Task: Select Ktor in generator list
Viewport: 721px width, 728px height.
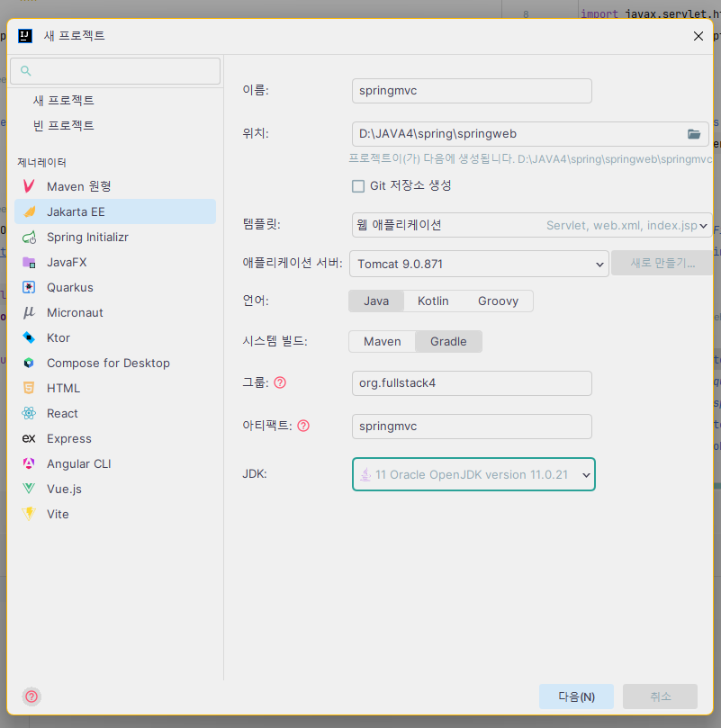Action: 115,337
